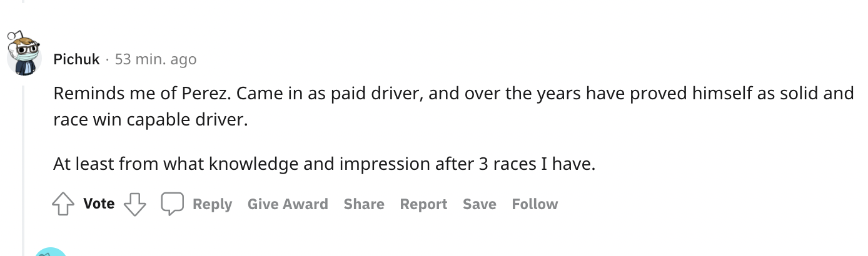Screen dimensions: 868x256
Task: Click the speech bubble reply icon
Action: (x=172, y=204)
